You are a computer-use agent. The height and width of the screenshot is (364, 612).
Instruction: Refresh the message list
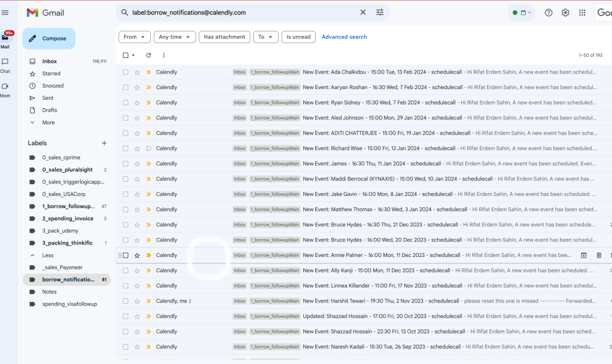148,56
